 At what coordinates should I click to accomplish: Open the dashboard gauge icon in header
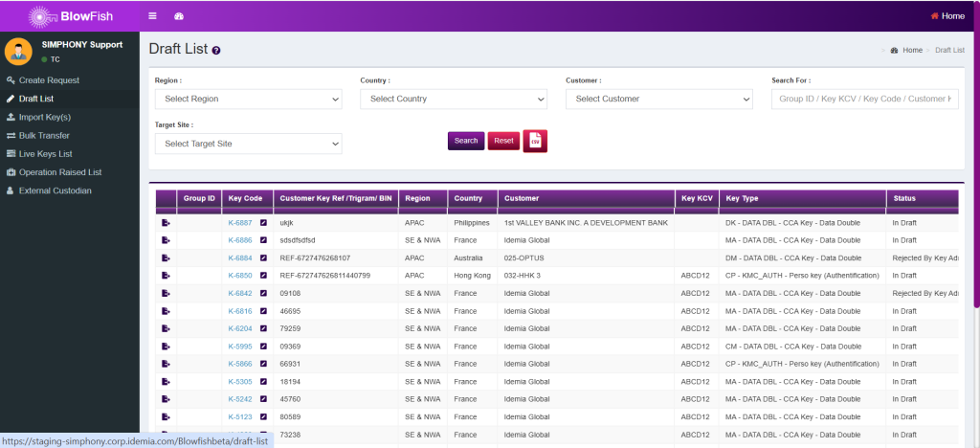coord(179,16)
